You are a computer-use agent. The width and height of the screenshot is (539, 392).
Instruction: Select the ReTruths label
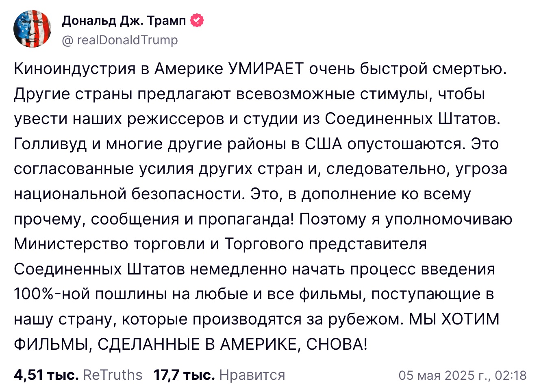point(113,375)
